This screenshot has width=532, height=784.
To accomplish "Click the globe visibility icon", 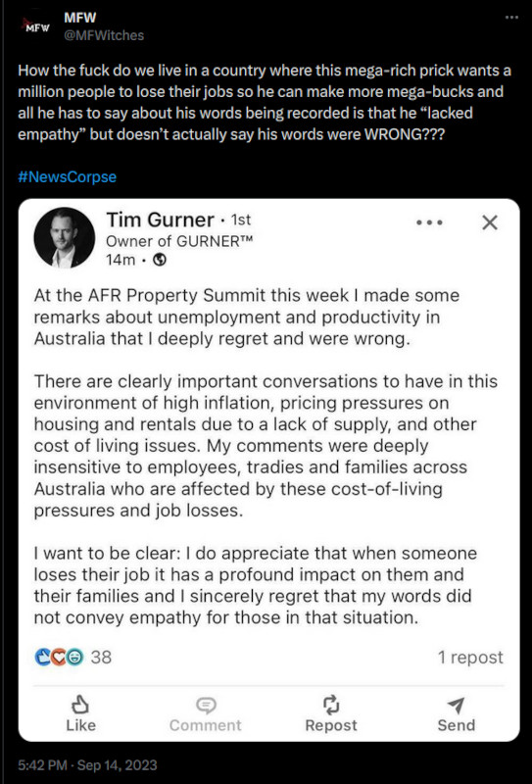I will (x=159, y=260).
